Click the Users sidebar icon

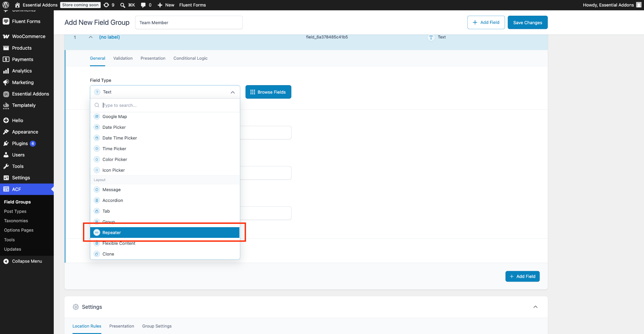pos(6,155)
